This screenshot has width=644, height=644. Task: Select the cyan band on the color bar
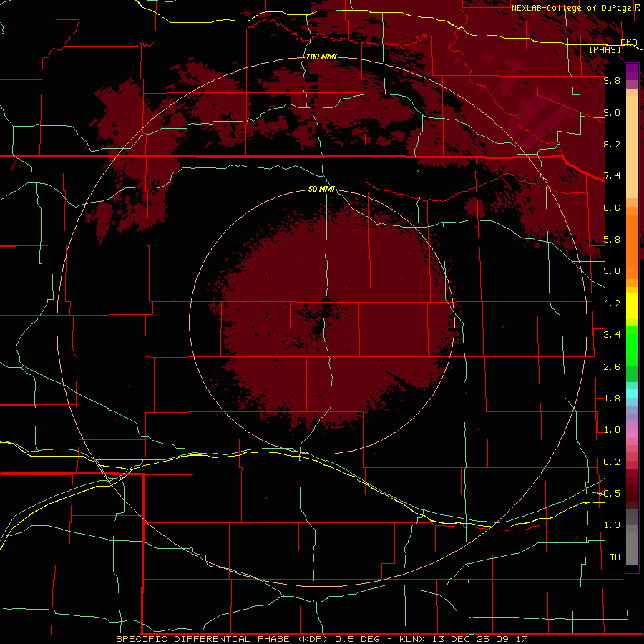[632, 394]
